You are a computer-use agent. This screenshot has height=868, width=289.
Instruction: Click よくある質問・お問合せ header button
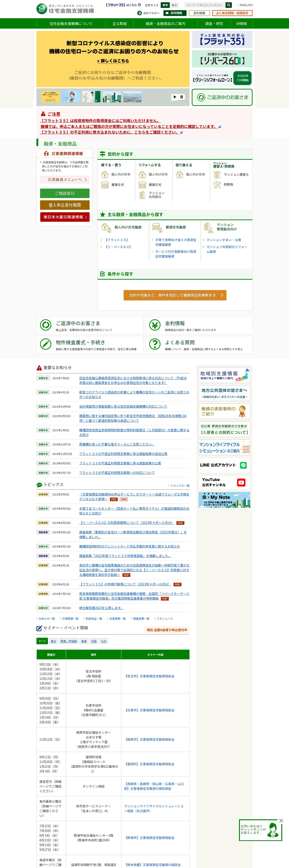(x=232, y=13)
